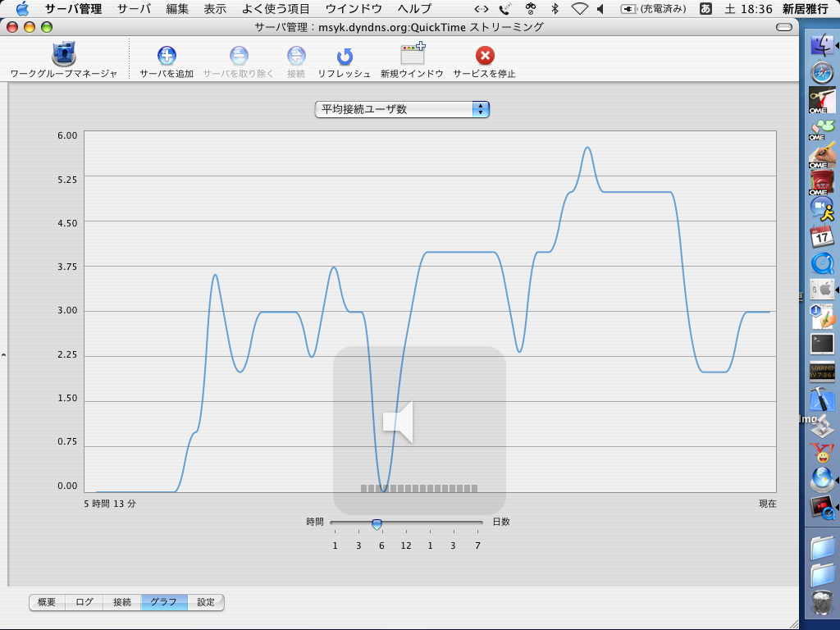Open the サーバ menu in the menu bar
Image resolution: width=840 pixels, height=630 pixels.
pyautogui.click(x=133, y=9)
